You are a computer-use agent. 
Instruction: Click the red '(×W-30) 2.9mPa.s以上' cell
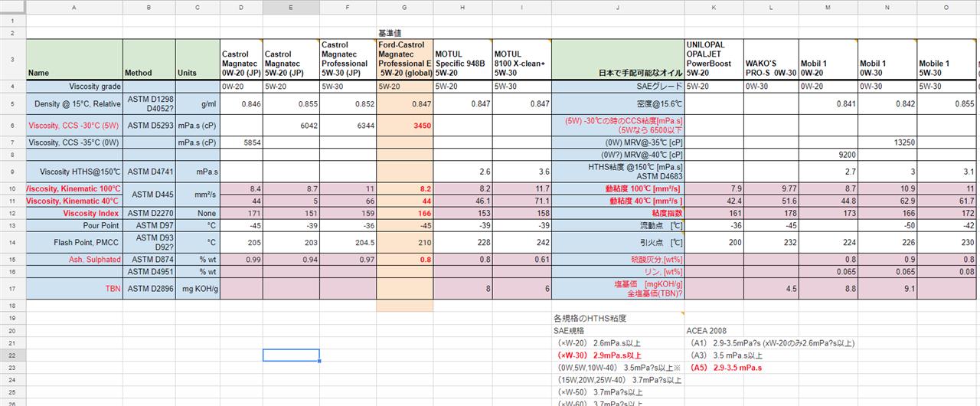tap(617, 355)
